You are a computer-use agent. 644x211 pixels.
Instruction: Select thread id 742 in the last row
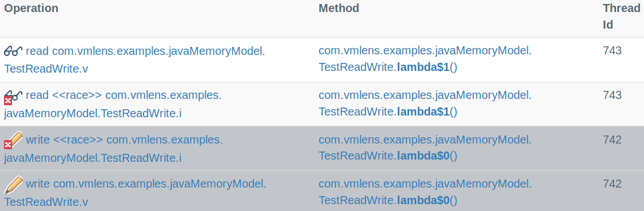coord(613,184)
